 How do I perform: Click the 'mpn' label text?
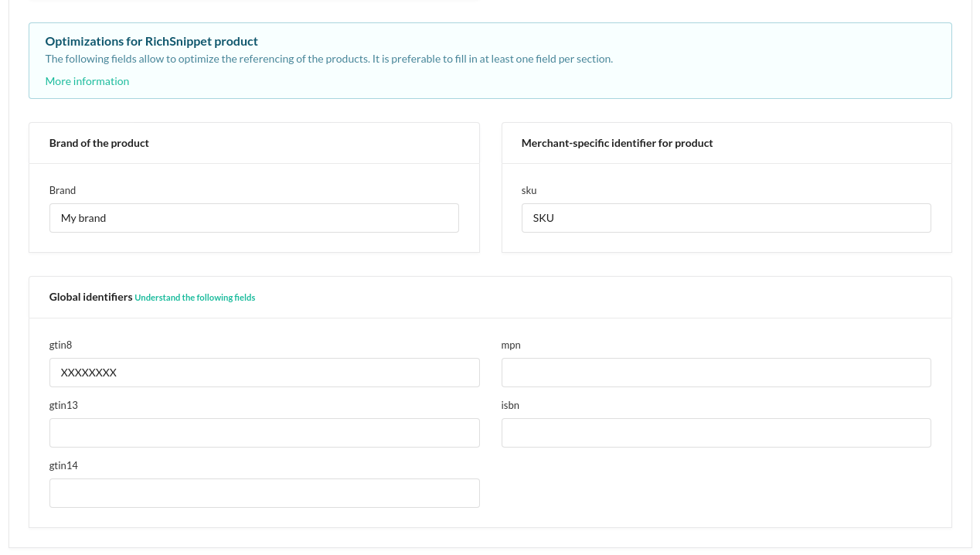coord(511,345)
